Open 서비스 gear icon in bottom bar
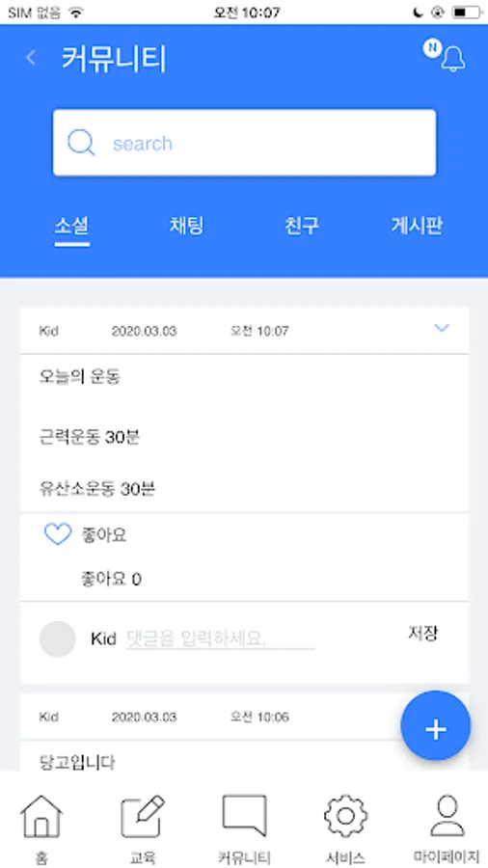488x868 pixels. (x=345, y=816)
